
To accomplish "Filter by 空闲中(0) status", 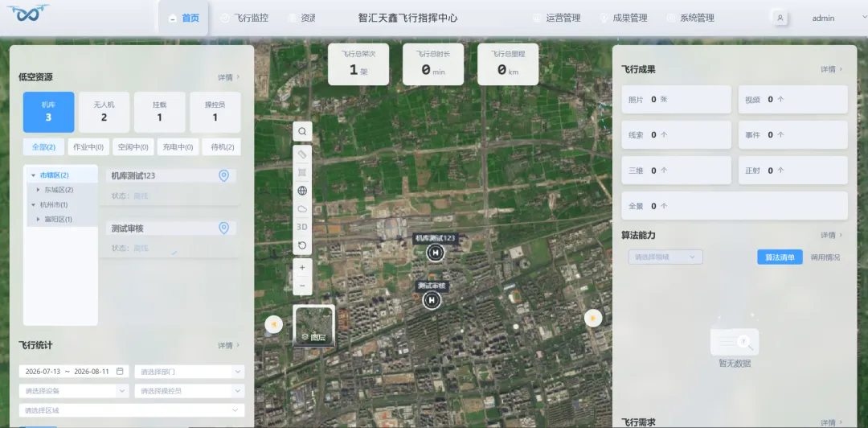I will click(x=133, y=147).
